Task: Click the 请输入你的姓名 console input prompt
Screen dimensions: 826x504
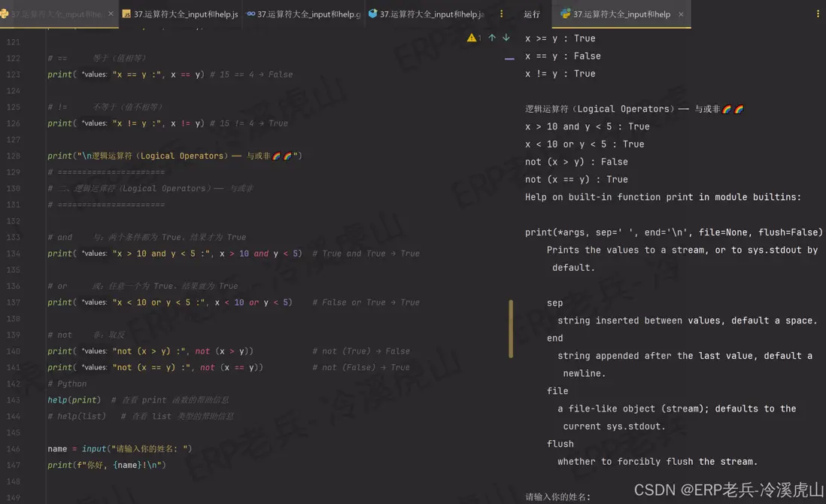Action: click(x=558, y=496)
